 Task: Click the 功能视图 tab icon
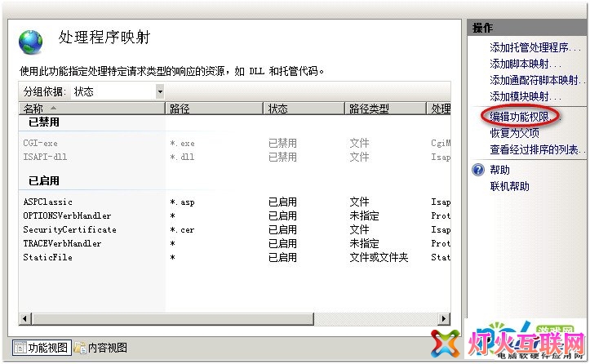click(20, 348)
